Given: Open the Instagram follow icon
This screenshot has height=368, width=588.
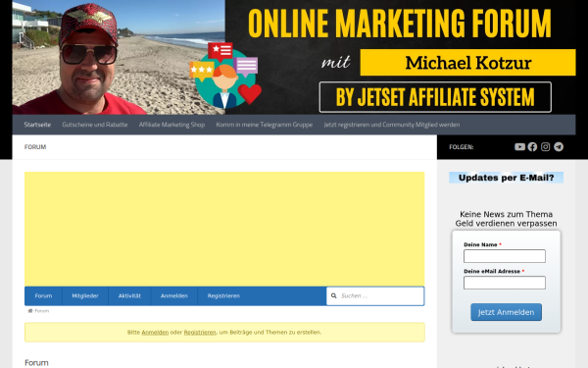Looking at the screenshot, I should pyautogui.click(x=545, y=147).
